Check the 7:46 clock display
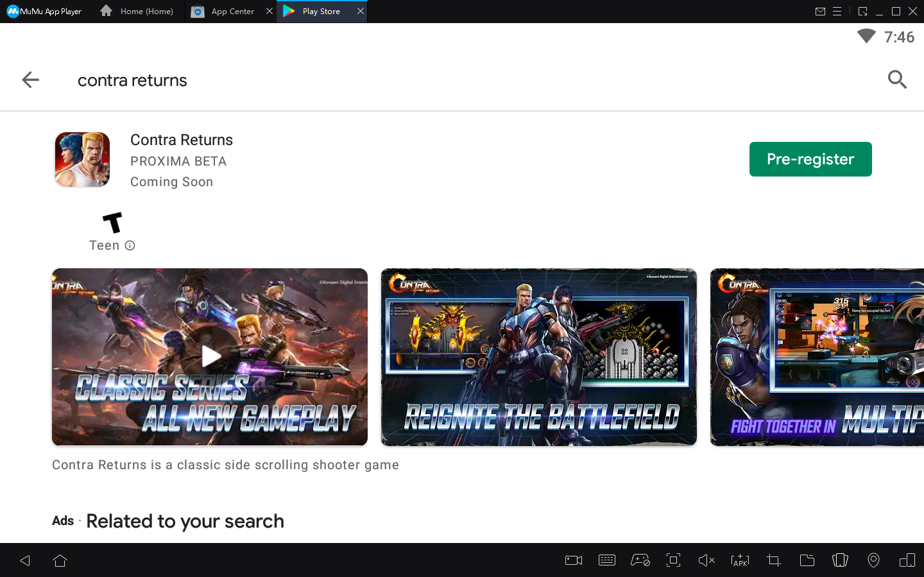 coord(899,37)
